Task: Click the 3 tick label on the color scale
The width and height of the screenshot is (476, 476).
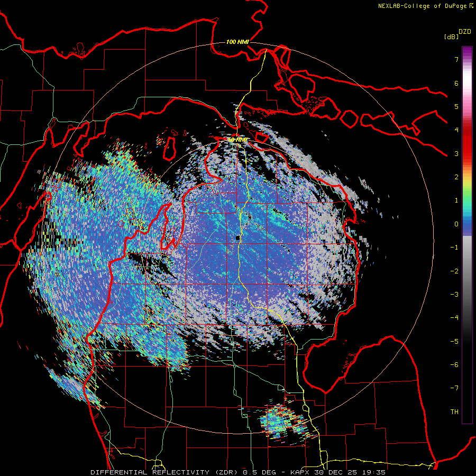Action: [456, 153]
